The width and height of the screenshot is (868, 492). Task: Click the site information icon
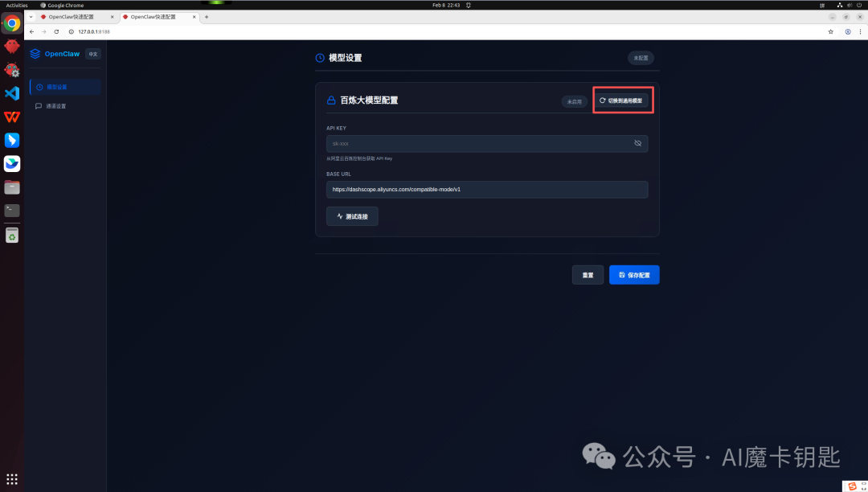click(x=71, y=31)
